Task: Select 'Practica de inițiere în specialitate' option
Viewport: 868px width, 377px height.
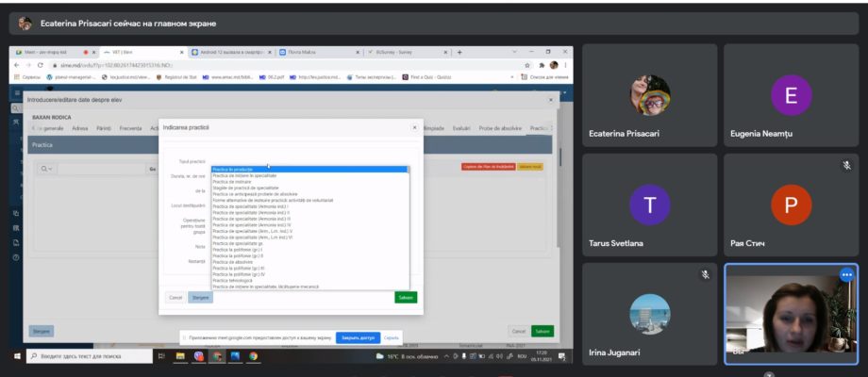Action: (x=310, y=175)
